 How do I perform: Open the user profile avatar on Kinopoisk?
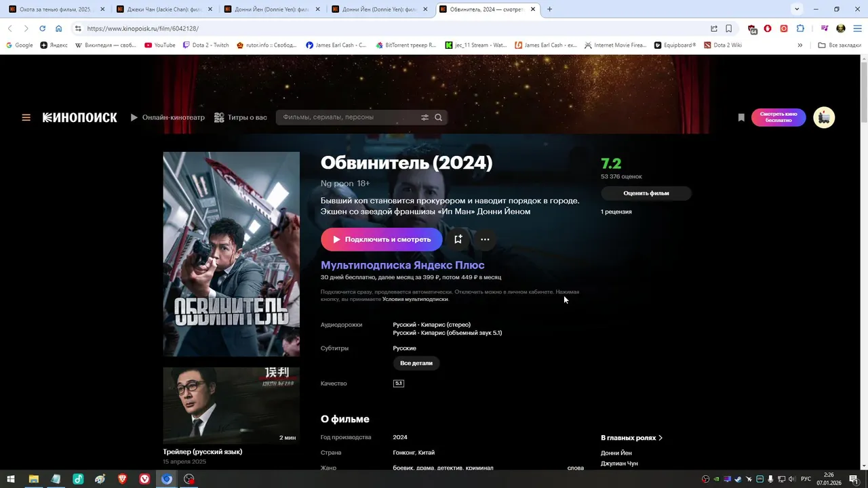click(824, 117)
